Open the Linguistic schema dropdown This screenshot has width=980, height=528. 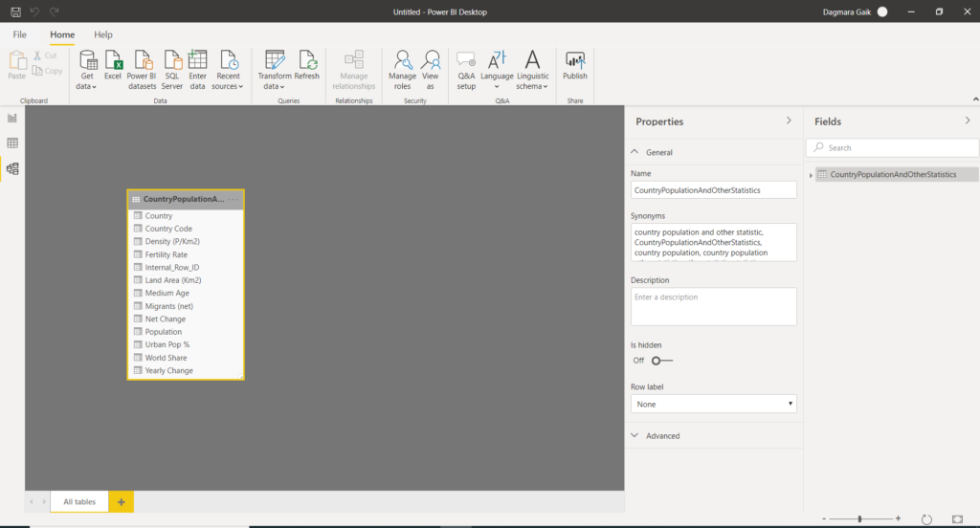pyautogui.click(x=532, y=70)
